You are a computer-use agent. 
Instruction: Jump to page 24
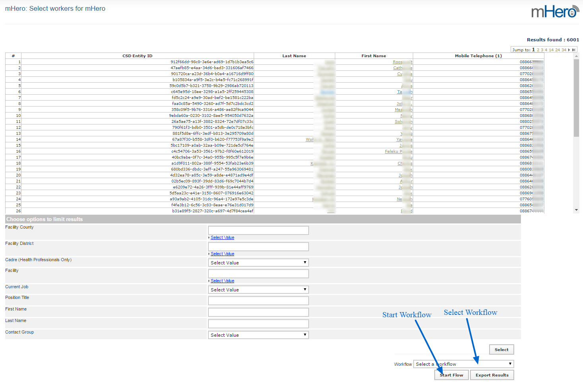tap(558, 50)
